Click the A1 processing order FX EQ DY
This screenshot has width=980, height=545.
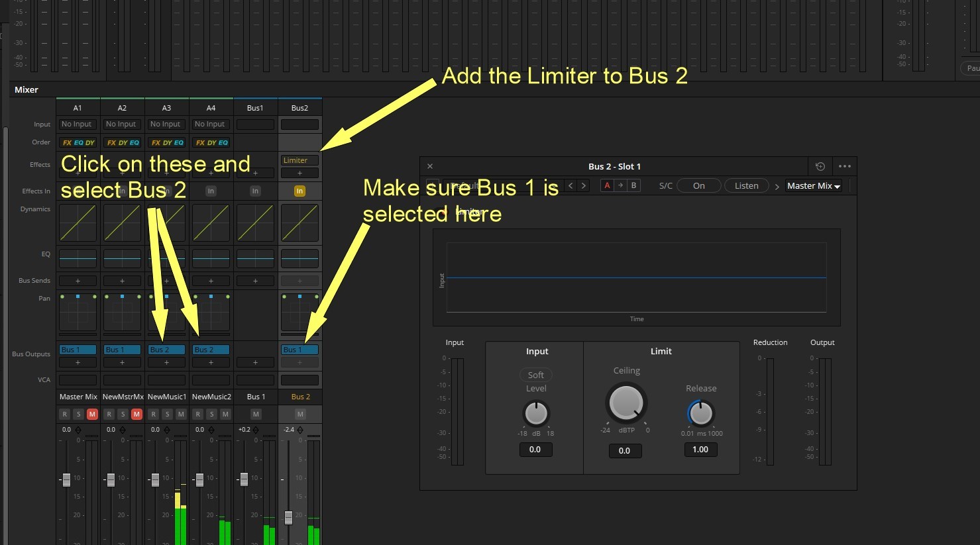click(x=78, y=142)
